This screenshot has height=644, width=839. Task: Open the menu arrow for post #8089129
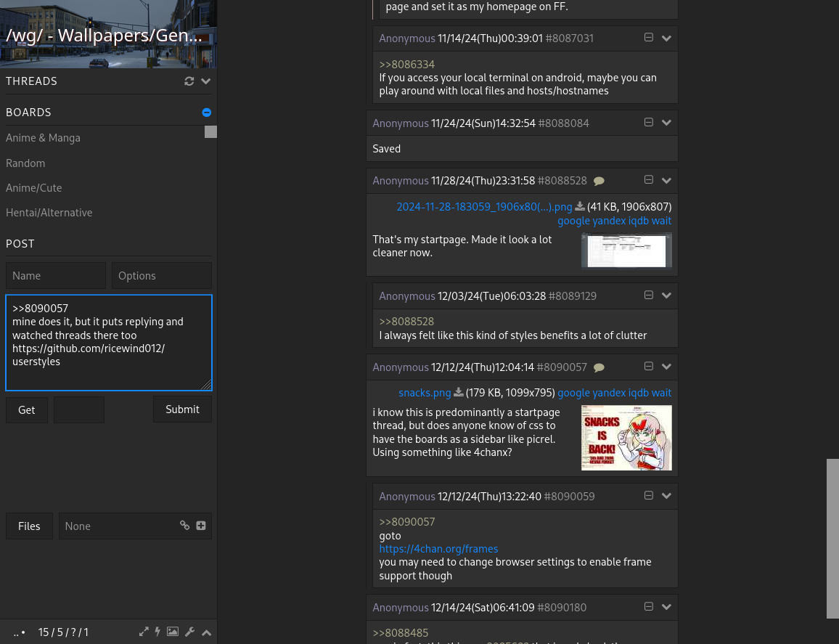click(x=666, y=295)
